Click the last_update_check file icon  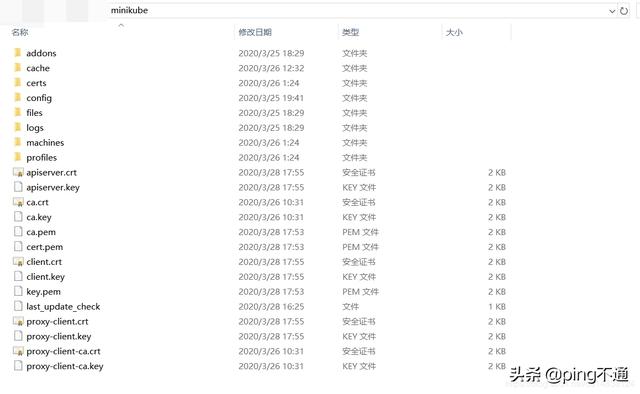(18, 306)
